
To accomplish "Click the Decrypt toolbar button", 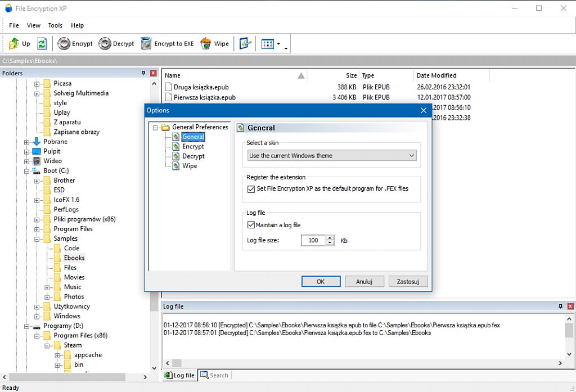I will click(x=116, y=43).
